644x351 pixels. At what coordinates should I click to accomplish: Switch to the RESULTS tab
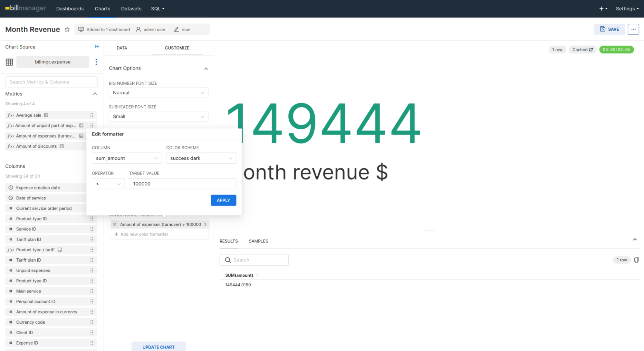point(229,241)
